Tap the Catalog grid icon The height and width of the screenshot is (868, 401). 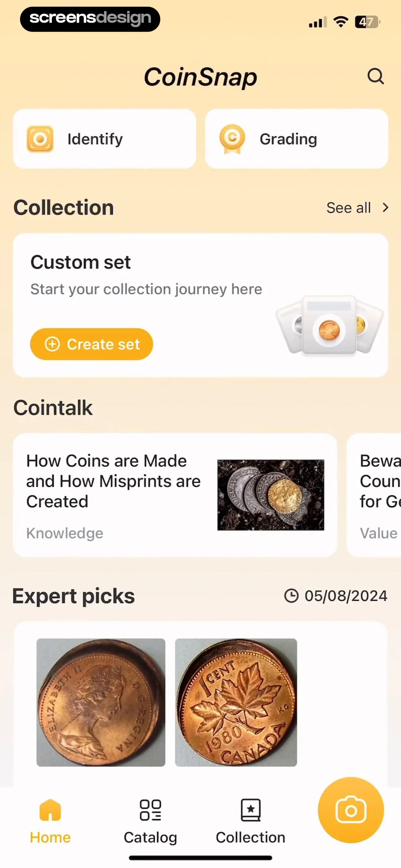[150, 810]
